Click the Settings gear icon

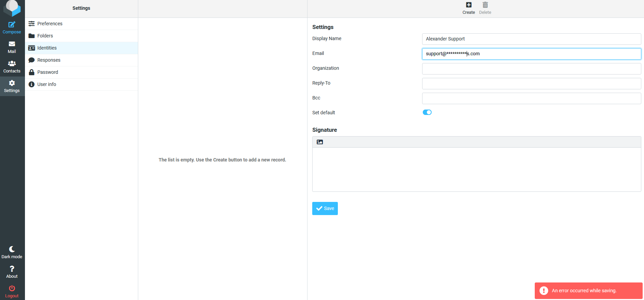click(x=12, y=83)
